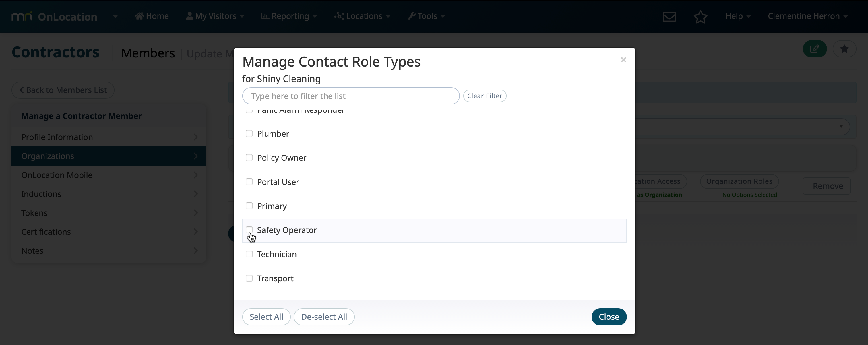The height and width of the screenshot is (345, 868).
Task: Click the Home house icon
Action: [x=139, y=16]
